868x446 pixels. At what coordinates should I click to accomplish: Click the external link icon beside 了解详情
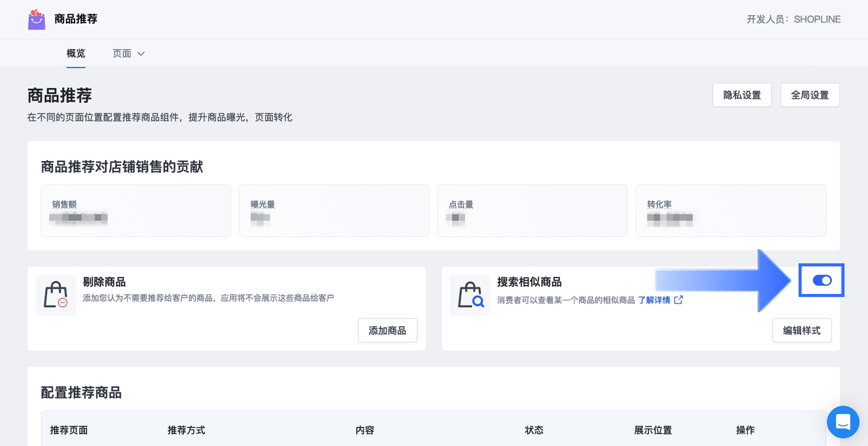[x=679, y=300]
